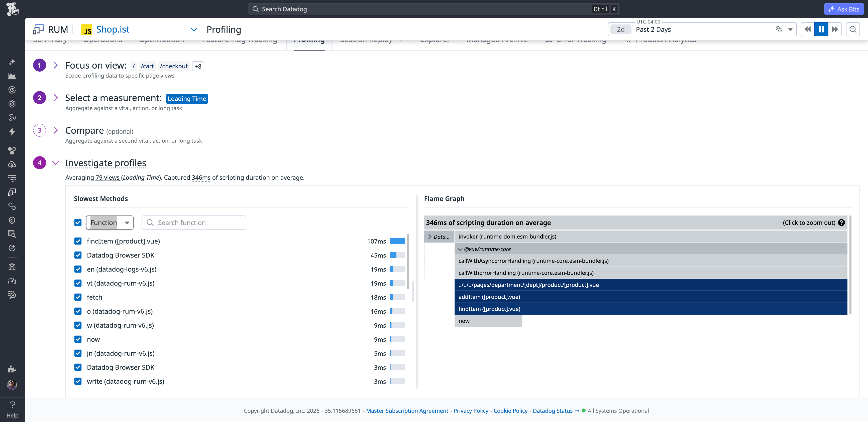This screenshot has height=422, width=868.
Task: Click the JS Shop.ist application badge
Action: click(87, 30)
